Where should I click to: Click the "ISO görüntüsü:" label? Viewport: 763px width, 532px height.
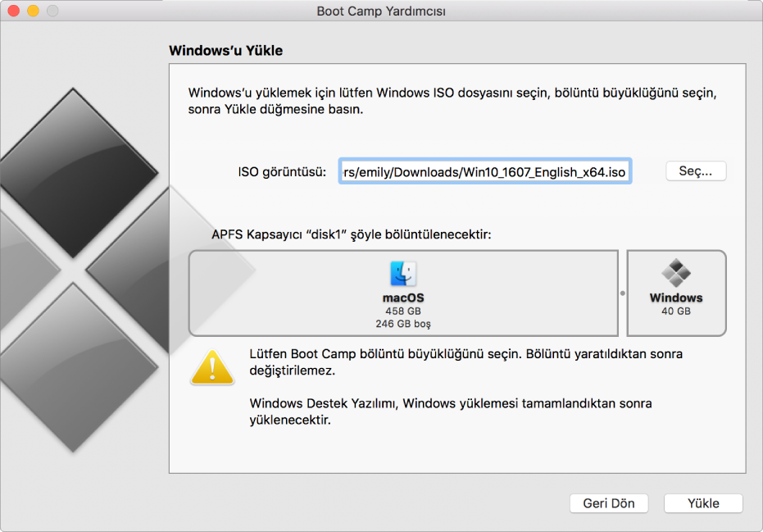(x=282, y=172)
